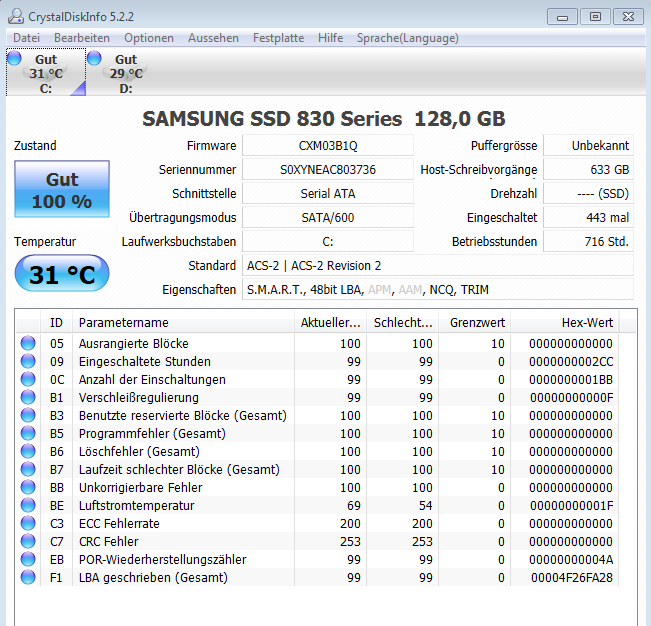Click status orb for ECC Fehlerrate row
This screenshot has width=651, height=626.
(x=28, y=523)
